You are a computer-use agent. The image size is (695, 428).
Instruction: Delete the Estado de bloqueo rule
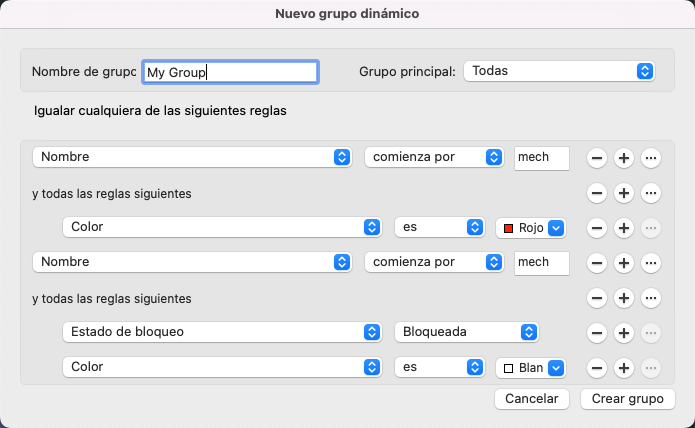(596, 332)
